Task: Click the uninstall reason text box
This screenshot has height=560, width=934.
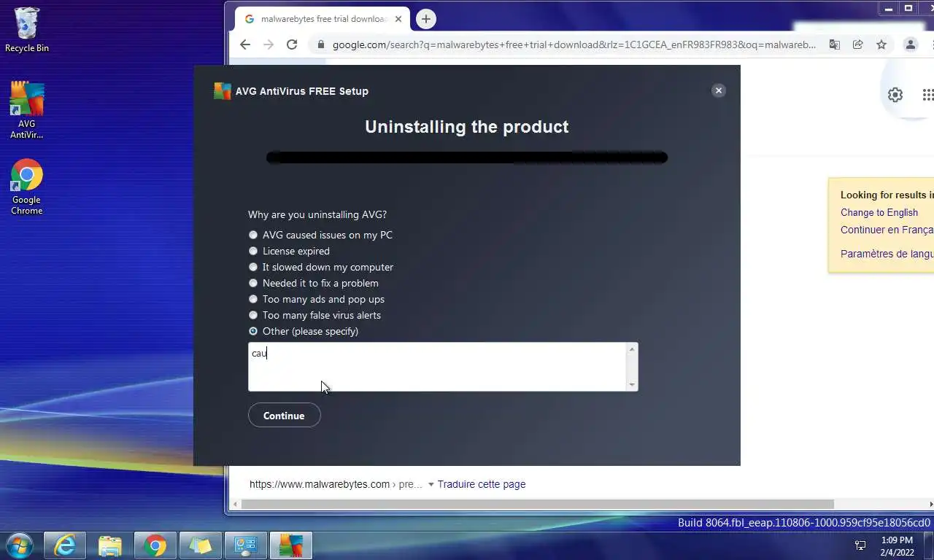Action: pos(437,367)
